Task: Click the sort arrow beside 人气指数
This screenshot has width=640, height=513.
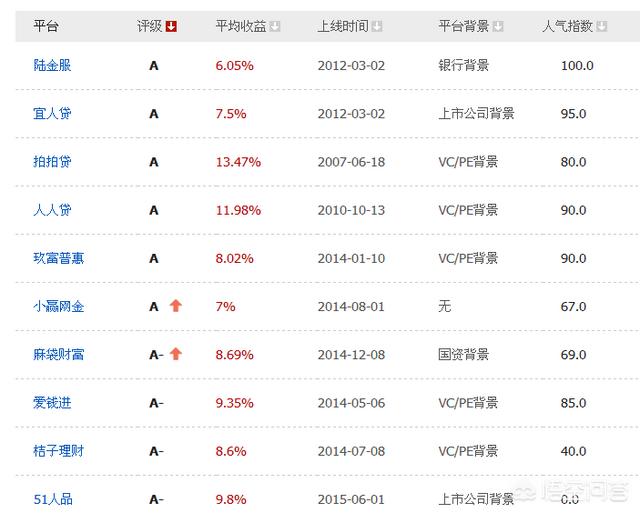Action: click(601, 26)
